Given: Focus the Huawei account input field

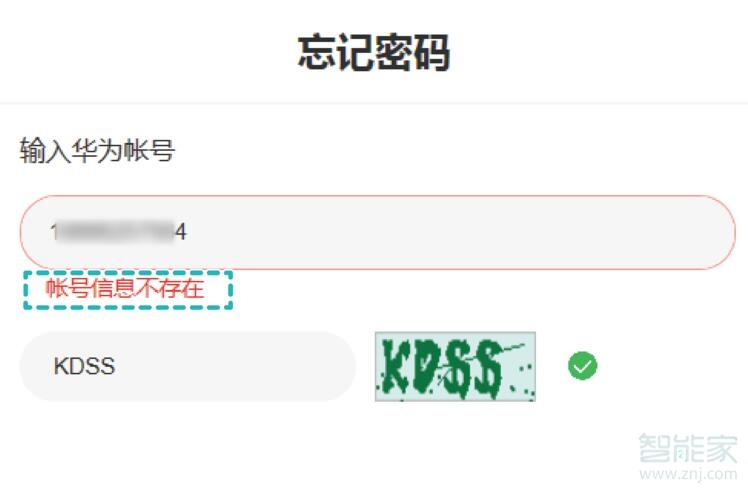Looking at the screenshot, I should (377, 232).
